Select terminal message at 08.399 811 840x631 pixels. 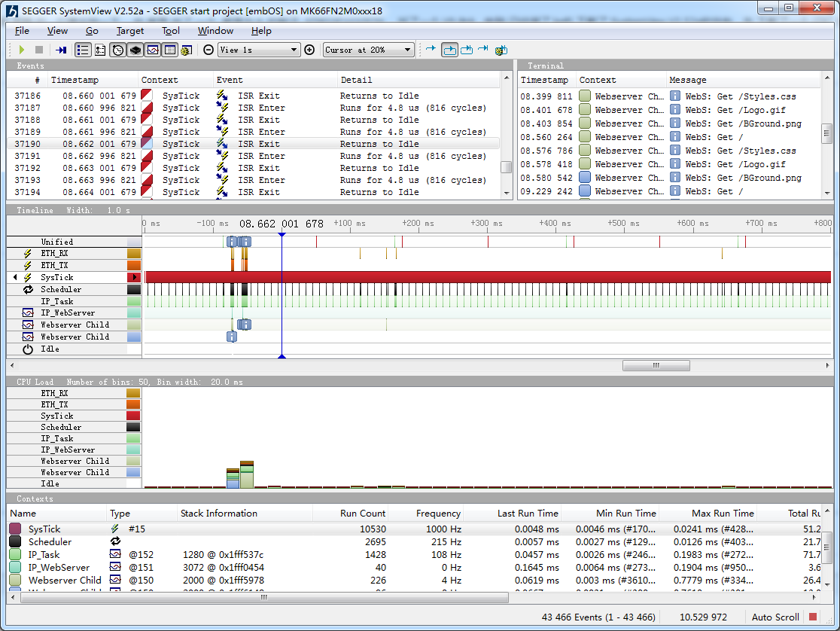[670, 96]
